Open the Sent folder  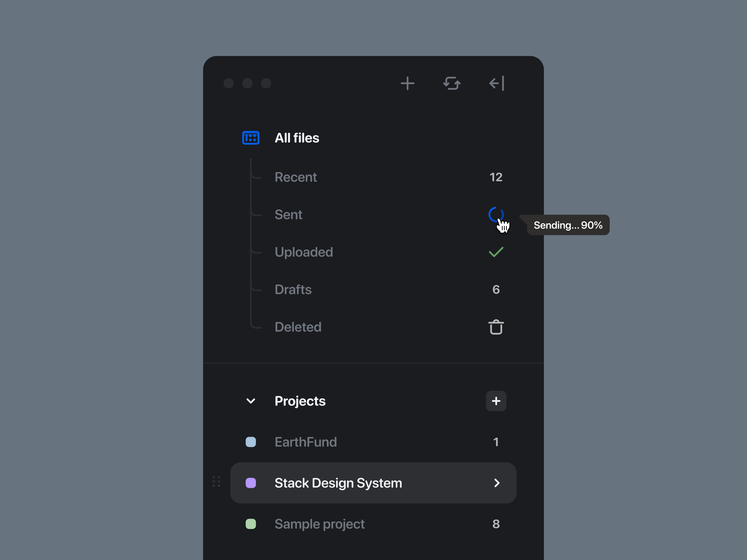[x=288, y=215]
